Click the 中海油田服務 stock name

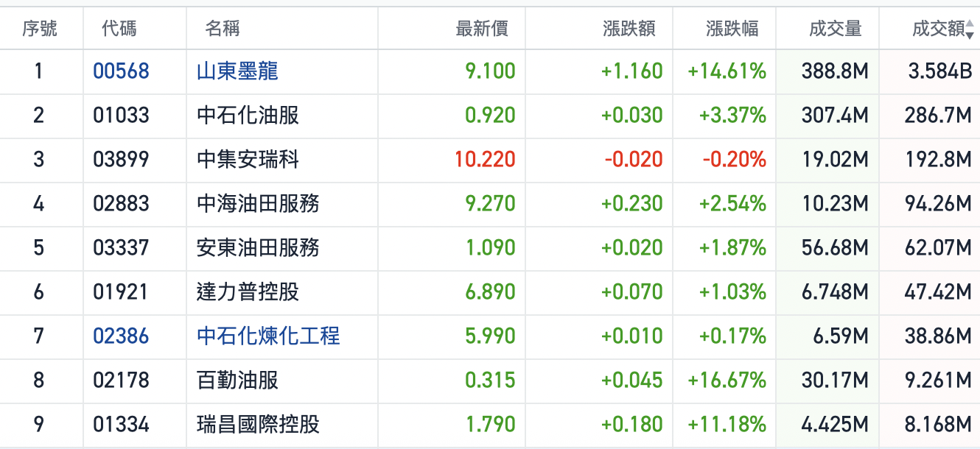click(x=258, y=204)
